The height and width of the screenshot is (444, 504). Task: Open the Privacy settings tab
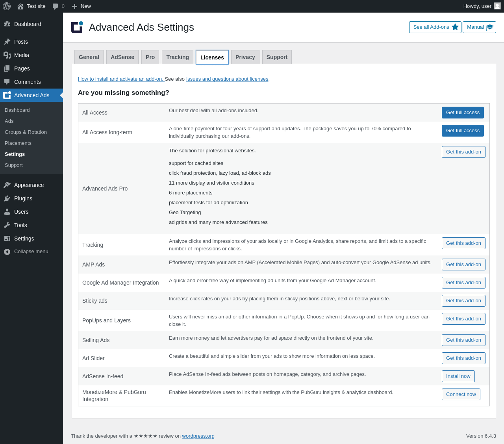coord(245,57)
